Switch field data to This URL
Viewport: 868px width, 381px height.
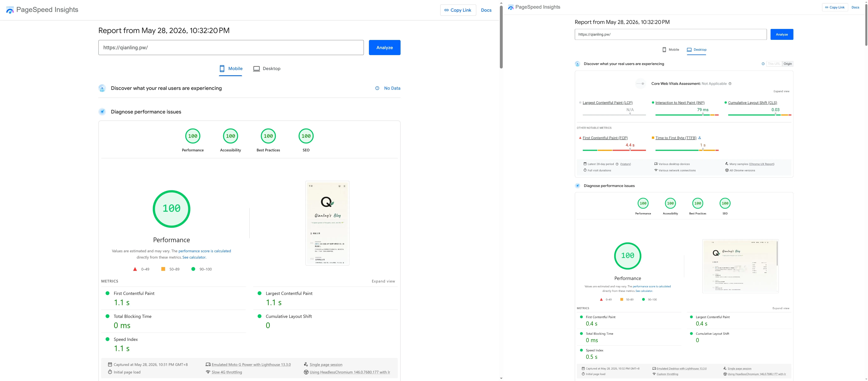[774, 64]
